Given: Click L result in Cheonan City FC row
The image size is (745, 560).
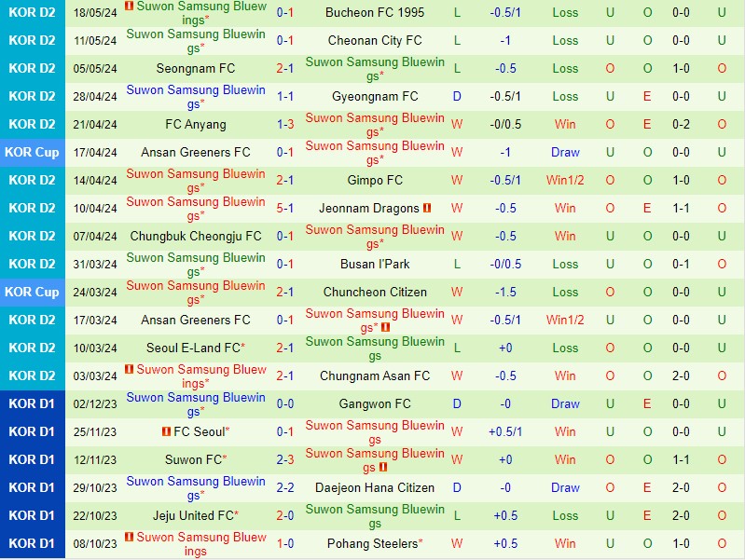Looking at the screenshot, I should click(x=457, y=40).
